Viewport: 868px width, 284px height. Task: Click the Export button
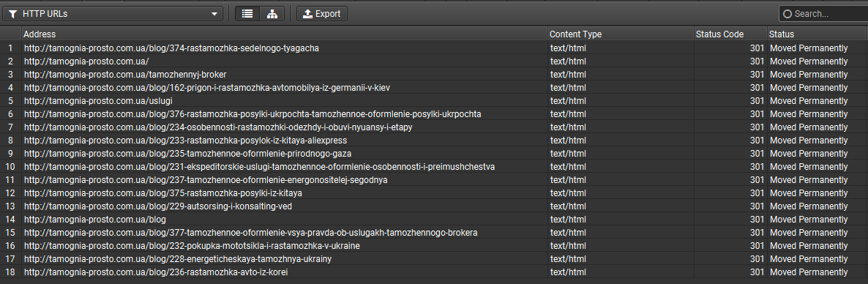(x=321, y=14)
